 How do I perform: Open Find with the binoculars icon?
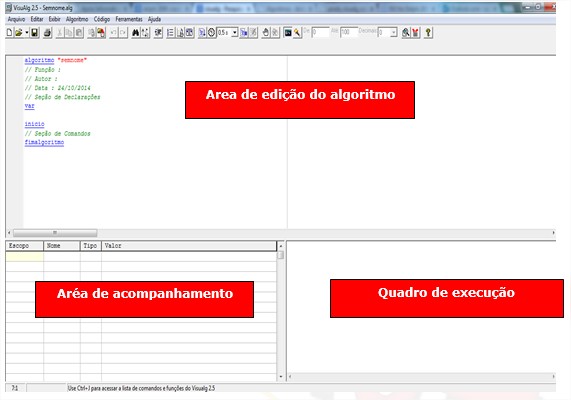[x=135, y=33]
